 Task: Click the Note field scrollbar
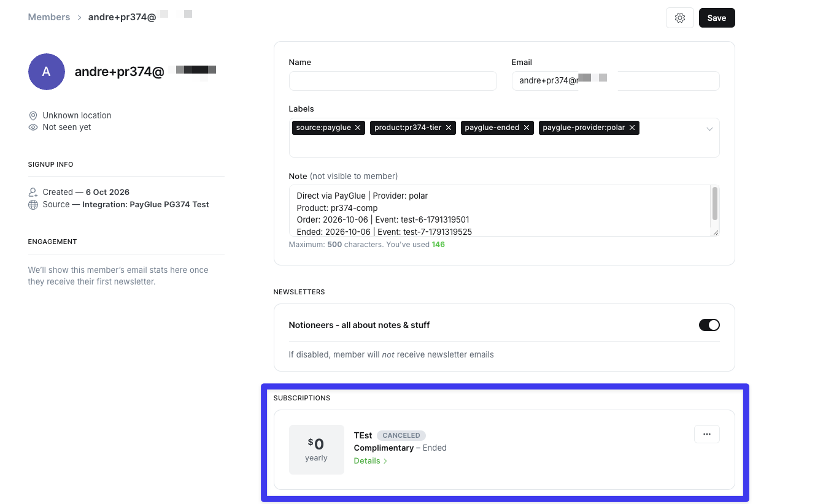[715, 204]
